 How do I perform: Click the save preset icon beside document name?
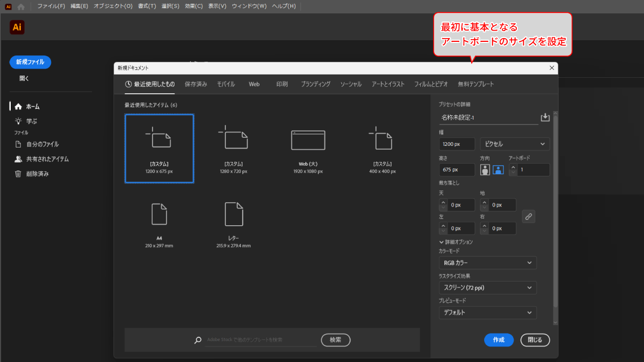coord(545,117)
